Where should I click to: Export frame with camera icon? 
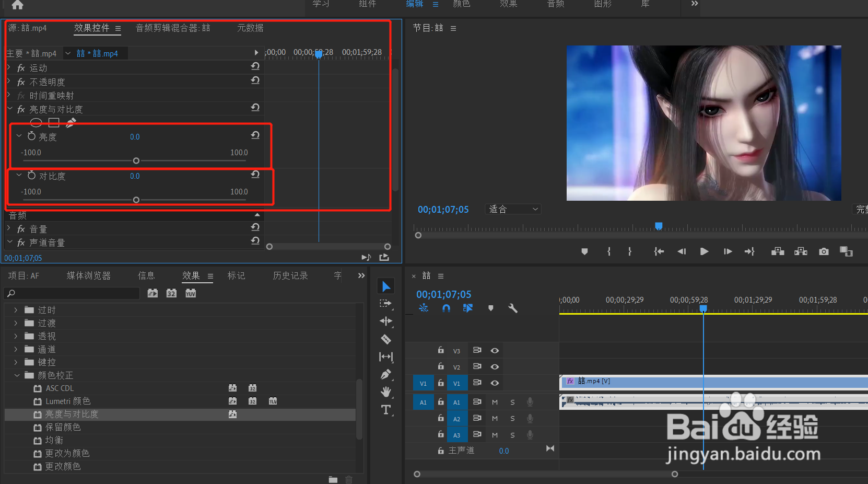tap(824, 252)
